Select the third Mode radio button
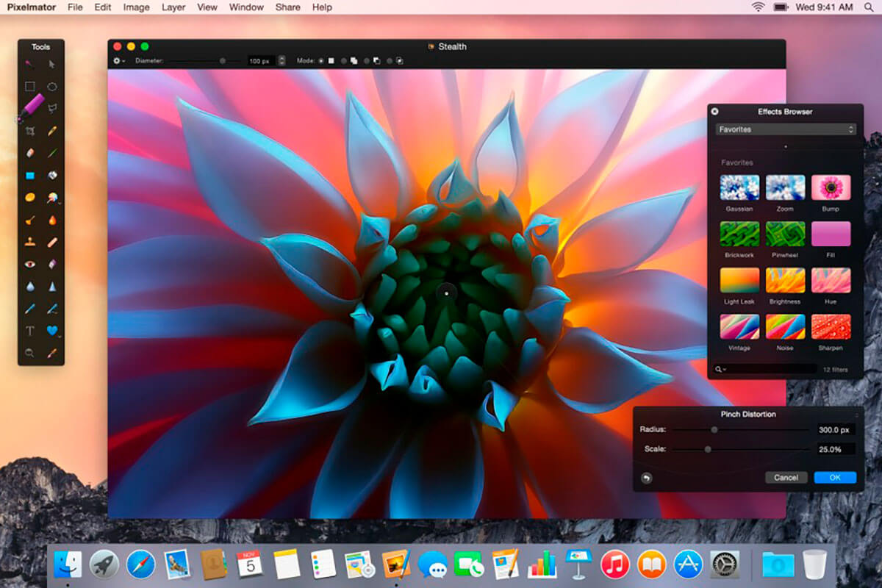This screenshot has height=588, width=882. [367, 60]
